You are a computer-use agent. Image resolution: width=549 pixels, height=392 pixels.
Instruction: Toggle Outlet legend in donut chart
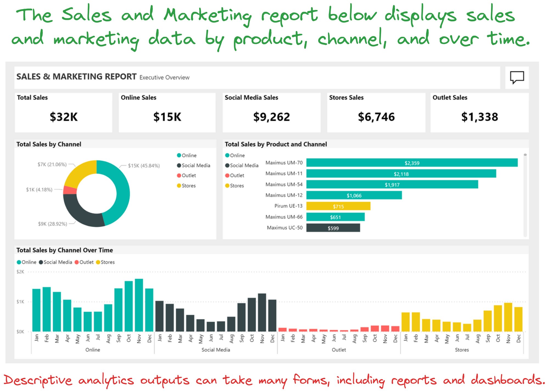186,175
